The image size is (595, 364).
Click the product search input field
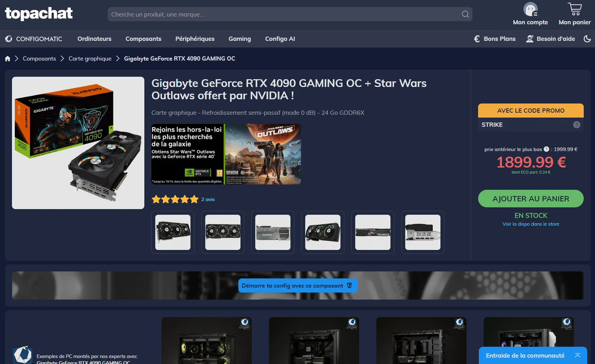tap(282, 14)
